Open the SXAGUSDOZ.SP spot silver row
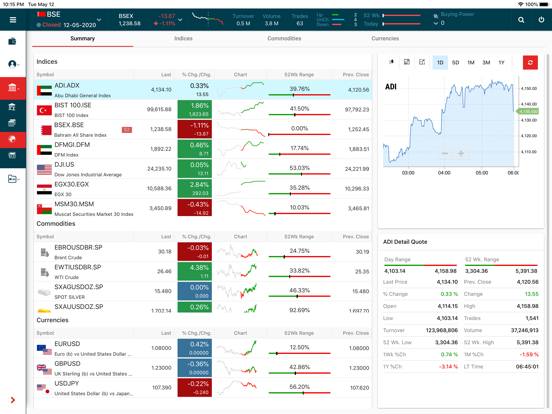Image resolution: width=552 pixels, height=414 pixels. (203, 291)
